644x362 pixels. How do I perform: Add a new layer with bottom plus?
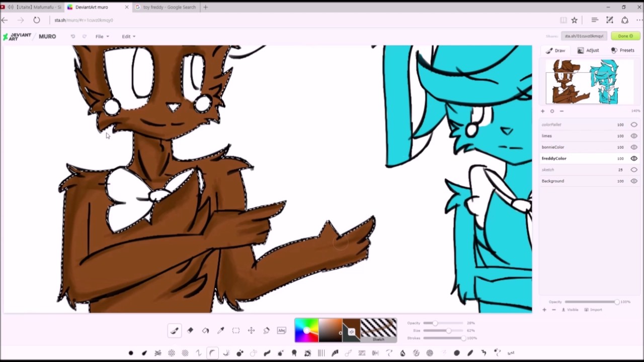coord(544,310)
